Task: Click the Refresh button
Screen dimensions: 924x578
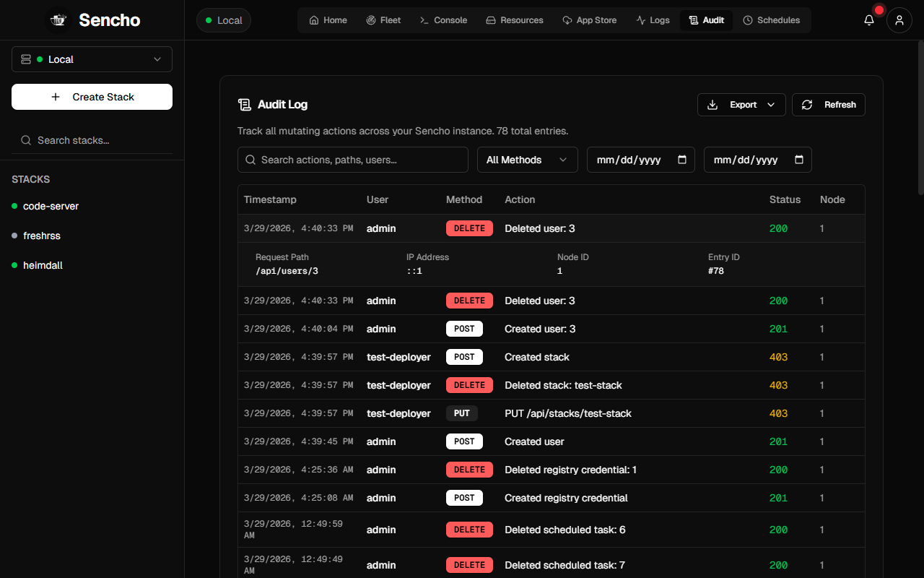Action: pyautogui.click(x=829, y=105)
